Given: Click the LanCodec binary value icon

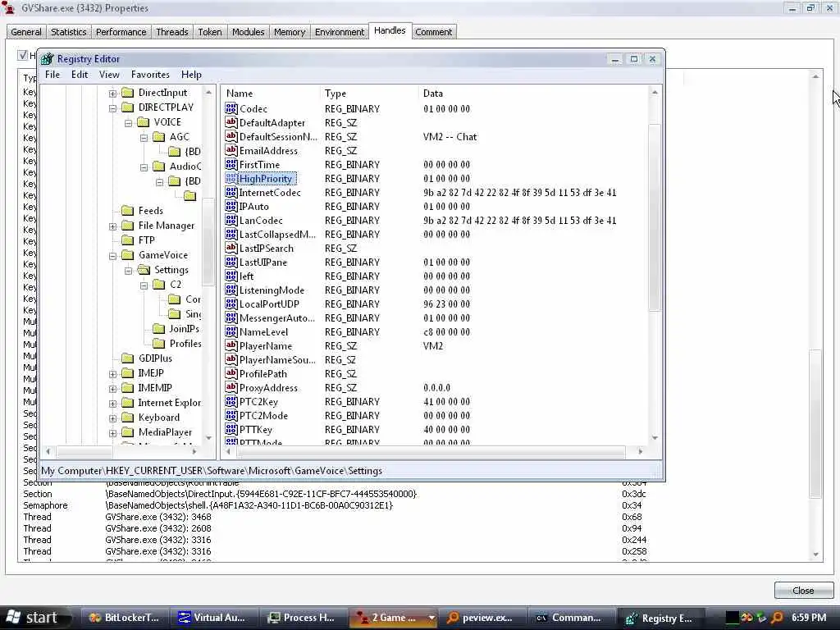Looking at the screenshot, I should click(231, 220).
